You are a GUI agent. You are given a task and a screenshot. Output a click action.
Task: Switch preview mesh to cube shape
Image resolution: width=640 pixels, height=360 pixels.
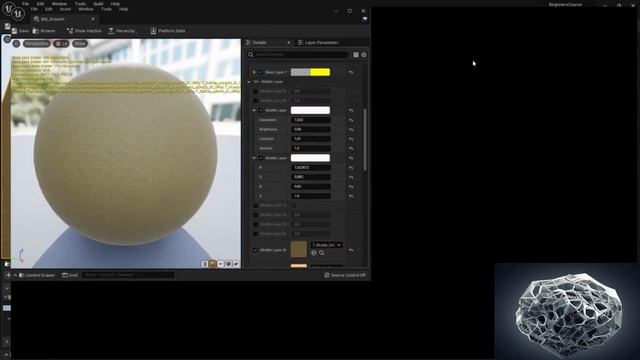coord(228,264)
